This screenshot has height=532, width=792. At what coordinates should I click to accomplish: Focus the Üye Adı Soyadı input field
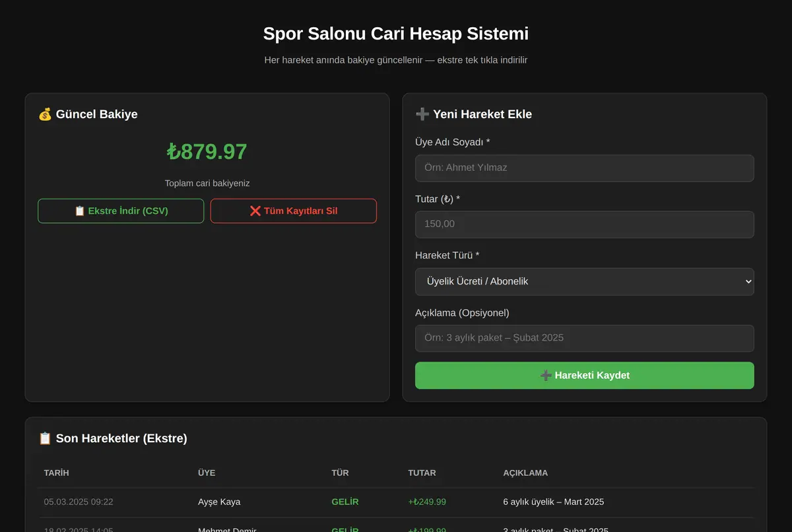click(585, 168)
